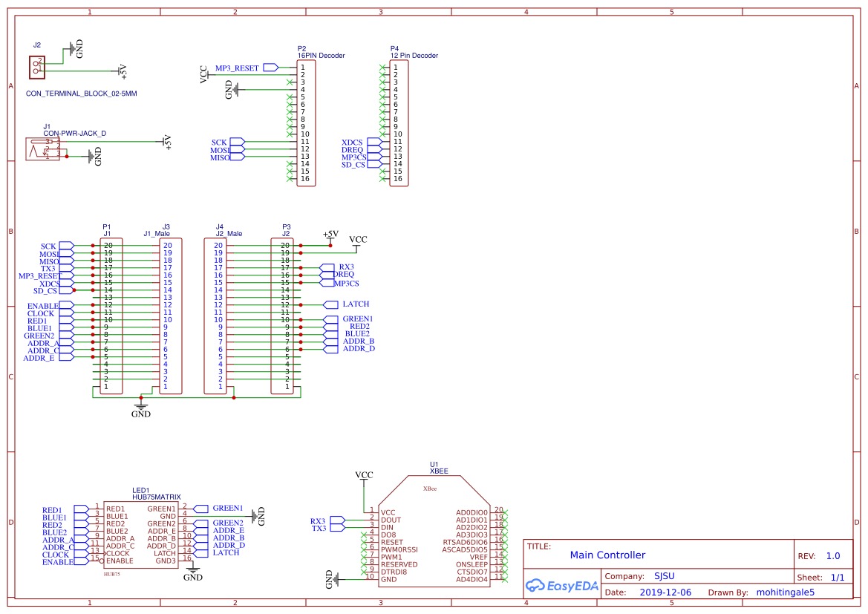868x614 pixels.
Task: Click the VCC power symbol above XBEE pin 1
Action: (x=364, y=477)
